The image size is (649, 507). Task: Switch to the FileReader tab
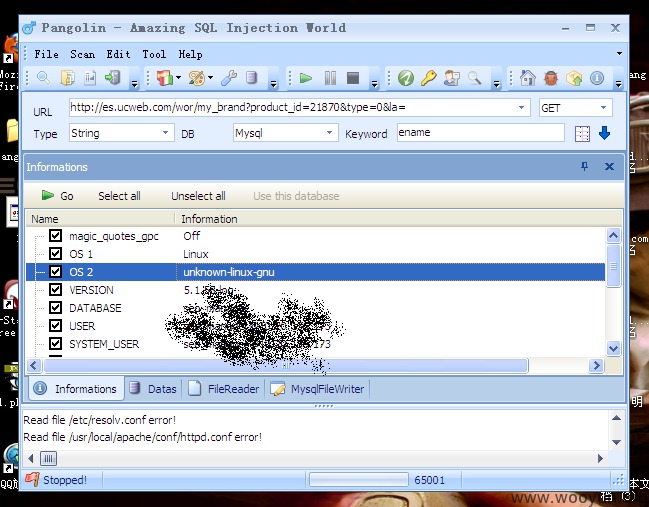coord(224,389)
